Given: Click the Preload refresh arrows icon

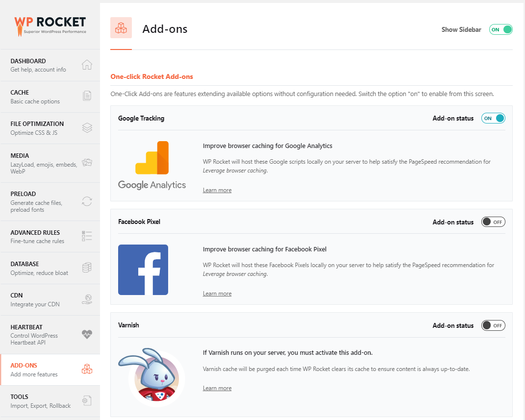Looking at the screenshot, I should 87,201.
